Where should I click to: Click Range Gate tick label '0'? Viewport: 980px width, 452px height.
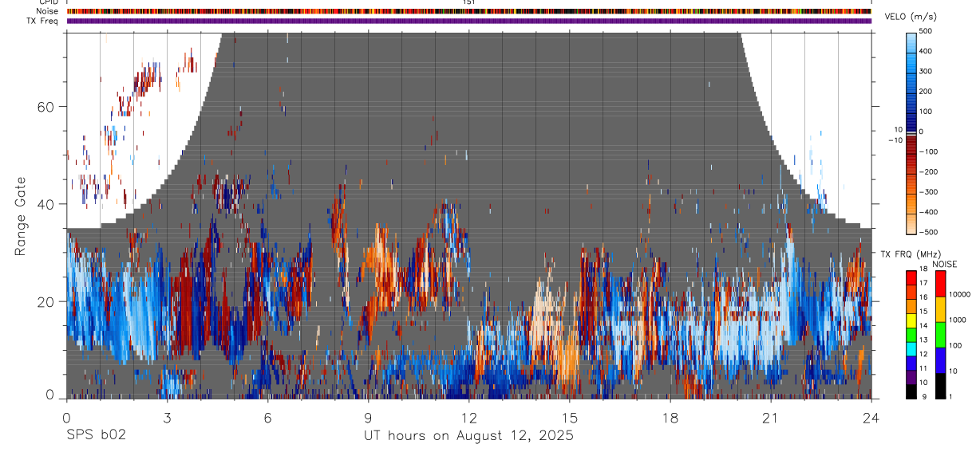pos(50,395)
